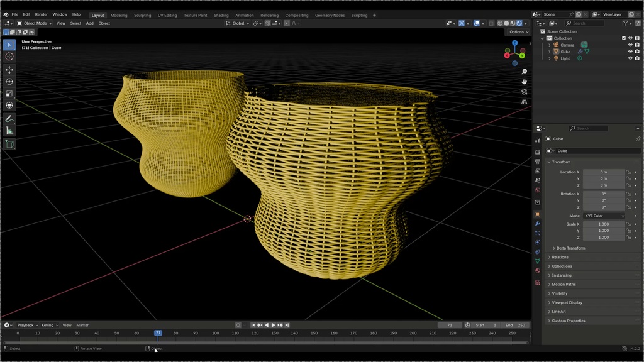
Task: Open the timeline Playback popover
Action: pos(28,325)
